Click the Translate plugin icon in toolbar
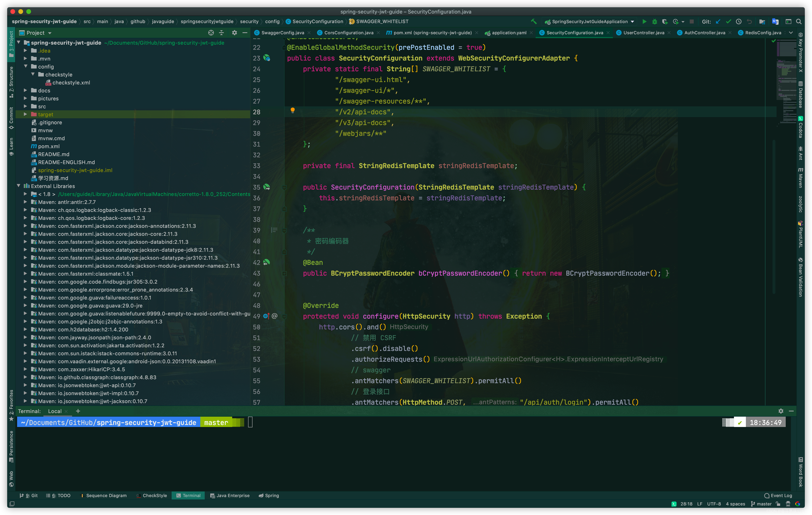The height and width of the screenshot is (515, 812). tap(775, 22)
